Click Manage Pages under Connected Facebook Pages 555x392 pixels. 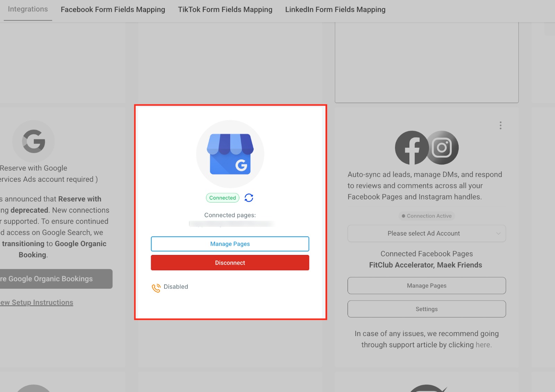click(427, 286)
